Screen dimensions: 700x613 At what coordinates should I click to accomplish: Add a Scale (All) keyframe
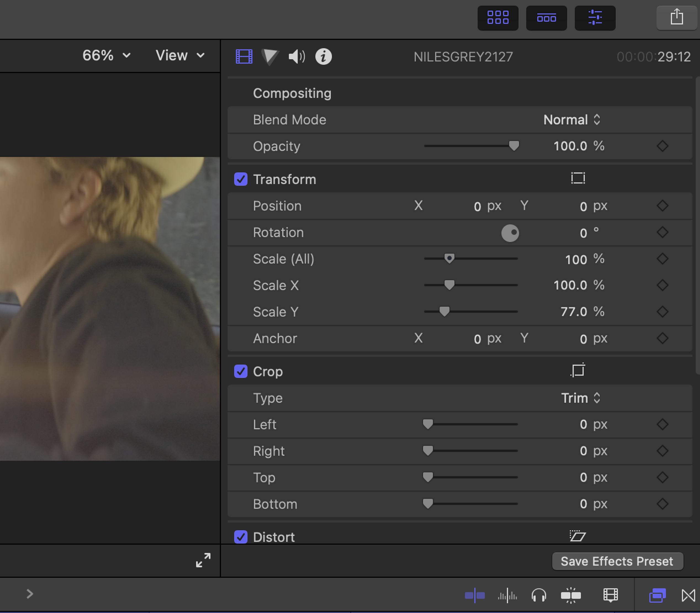pyautogui.click(x=662, y=259)
